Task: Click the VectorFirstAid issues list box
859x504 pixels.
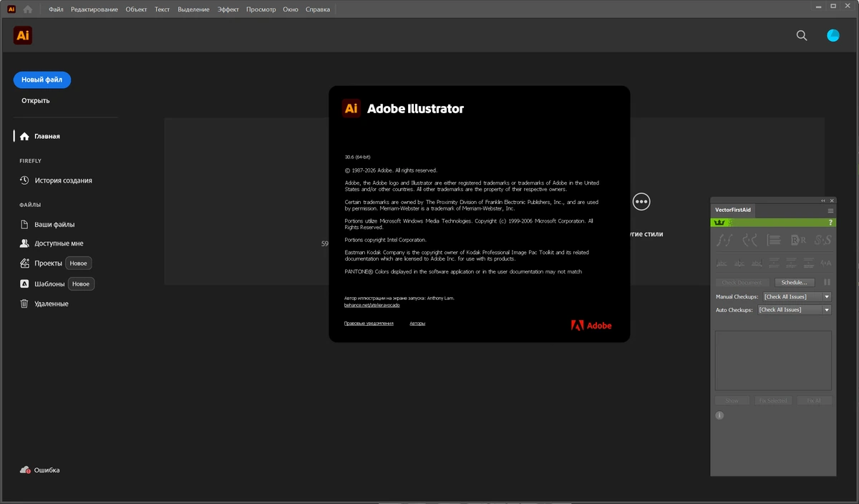Action: pyautogui.click(x=773, y=360)
